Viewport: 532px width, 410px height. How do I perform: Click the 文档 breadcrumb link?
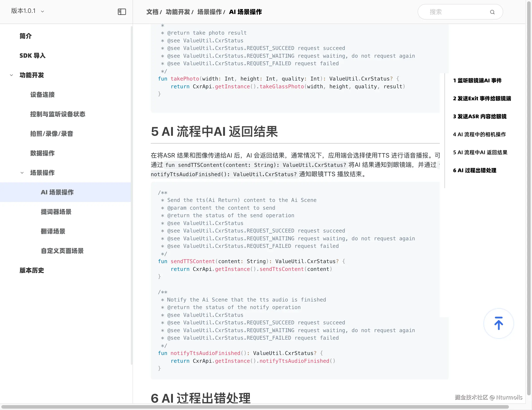tap(152, 12)
